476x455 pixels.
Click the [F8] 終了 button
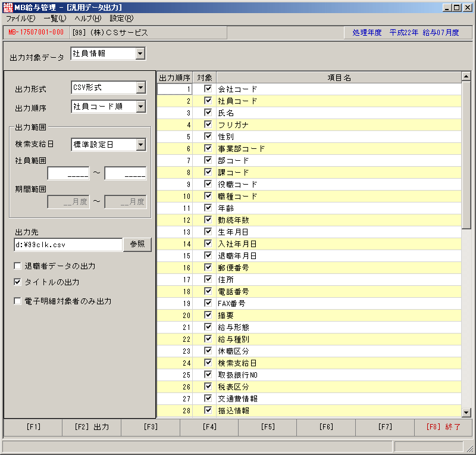tap(443, 427)
